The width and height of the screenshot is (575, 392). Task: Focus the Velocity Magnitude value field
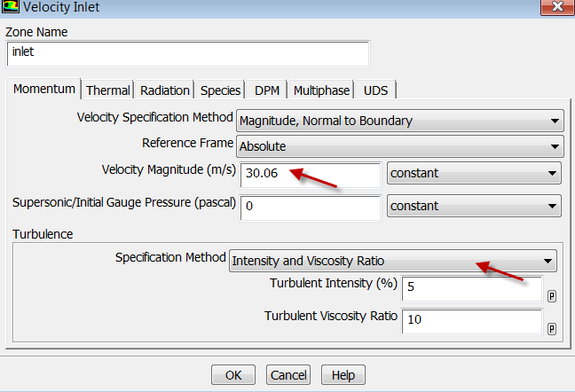point(309,174)
